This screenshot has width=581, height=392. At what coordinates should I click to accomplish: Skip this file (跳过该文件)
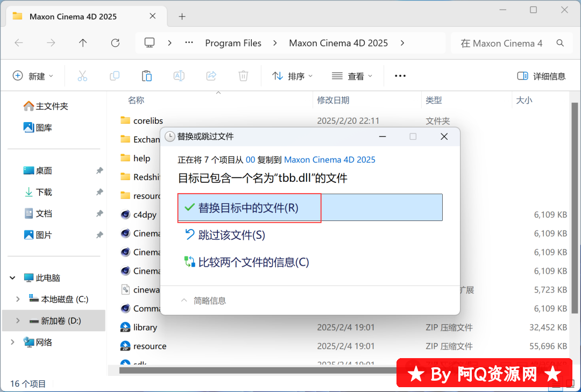point(224,235)
